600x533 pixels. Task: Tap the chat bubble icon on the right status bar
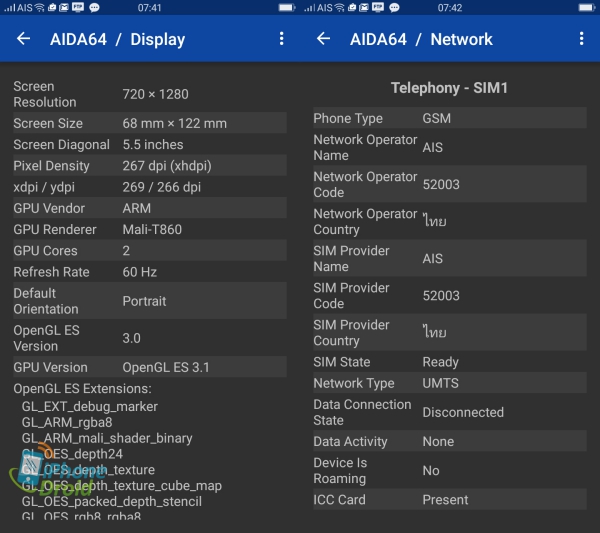click(x=394, y=8)
